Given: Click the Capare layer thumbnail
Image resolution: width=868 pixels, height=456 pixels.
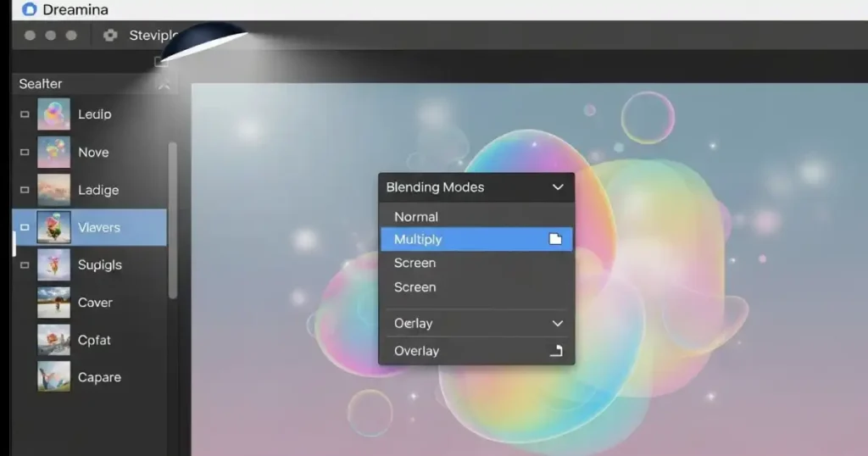Looking at the screenshot, I should click(x=53, y=377).
